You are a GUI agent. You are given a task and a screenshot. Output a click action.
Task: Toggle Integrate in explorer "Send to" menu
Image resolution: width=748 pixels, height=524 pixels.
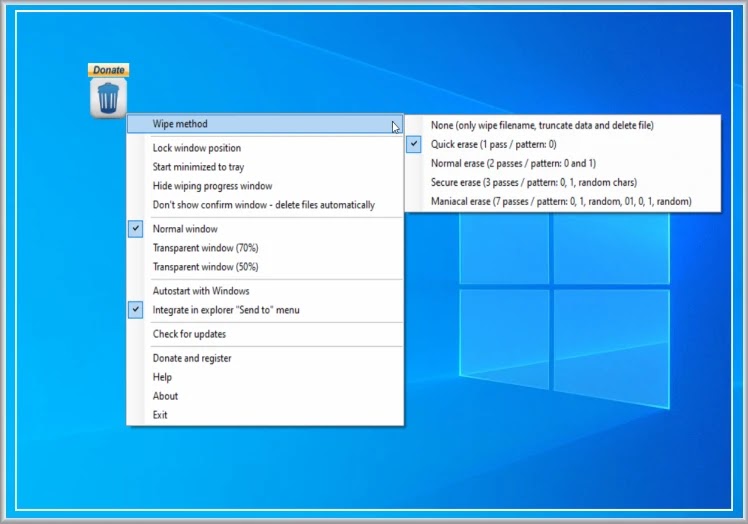[265, 310]
